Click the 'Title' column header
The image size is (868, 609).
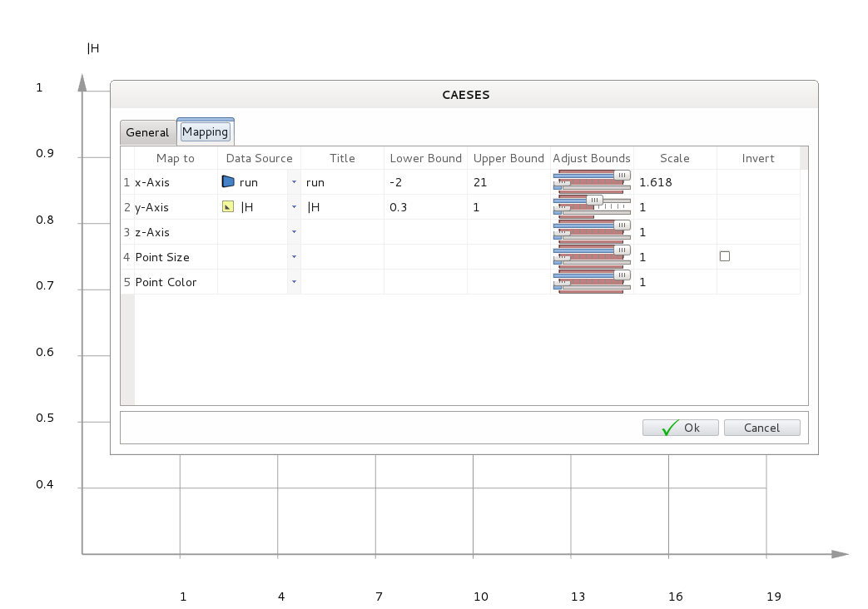tap(343, 158)
